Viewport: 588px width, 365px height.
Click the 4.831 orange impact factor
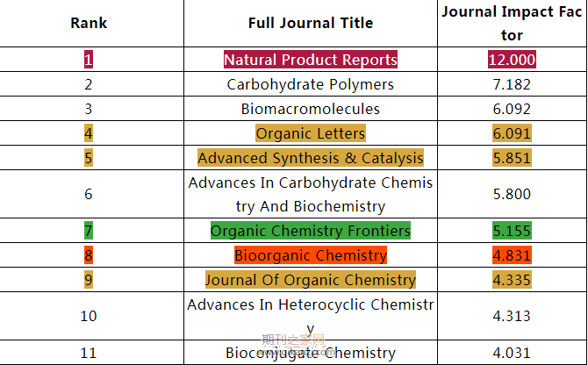[x=512, y=256]
